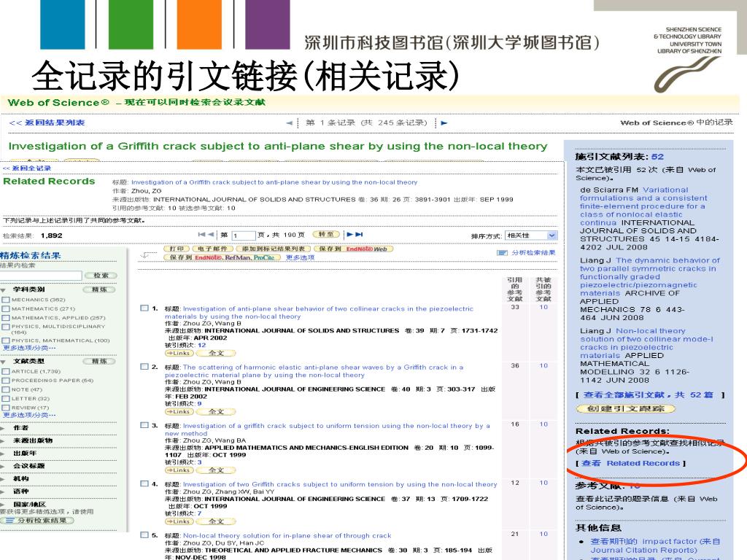Click 全文 full text button for record 1
This screenshot has height=560, width=747.
[x=216, y=353]
